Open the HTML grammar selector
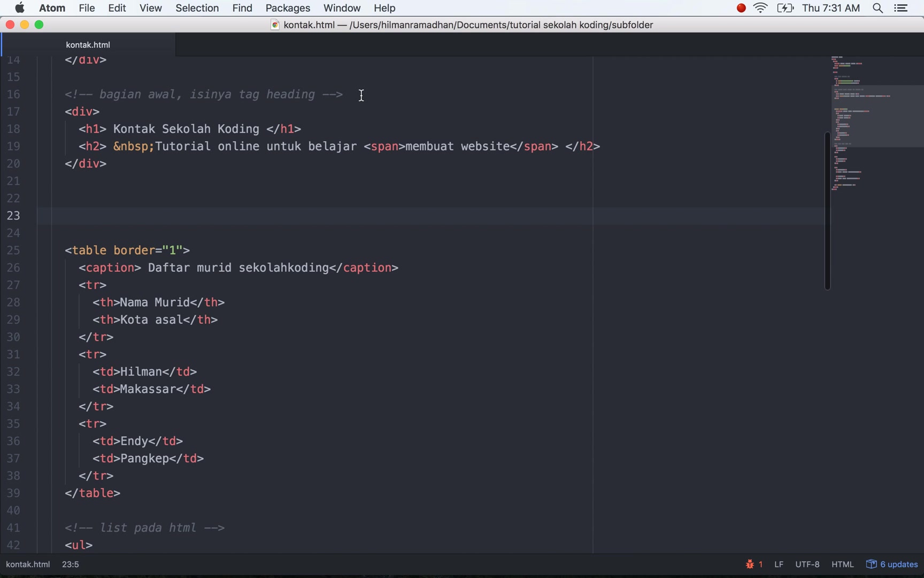Screen dimensions: 924x578 click(843, 564)
